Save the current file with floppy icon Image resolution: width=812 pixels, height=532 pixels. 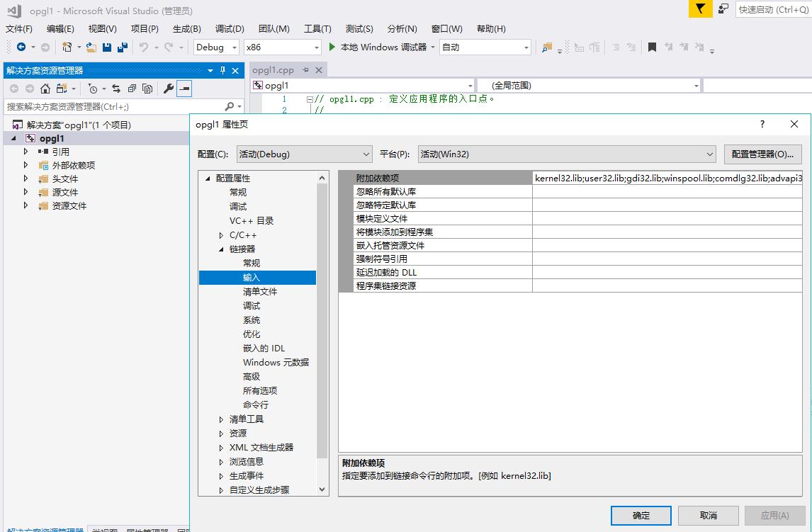pyautogui.click(x=107, y=47)
